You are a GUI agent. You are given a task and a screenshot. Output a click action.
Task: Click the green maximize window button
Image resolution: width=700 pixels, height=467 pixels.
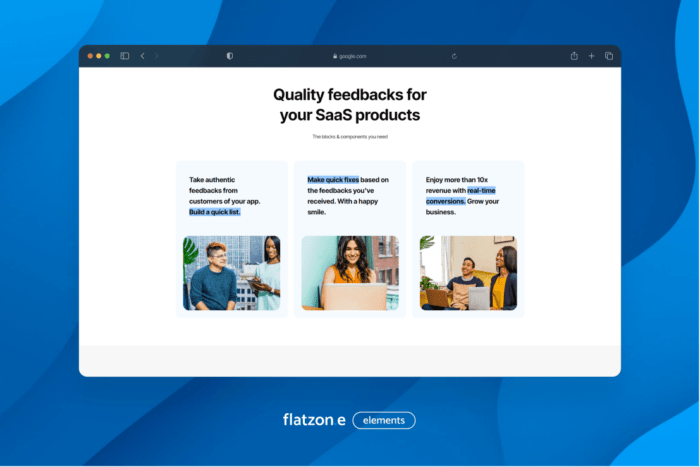[x=108, y=56]
